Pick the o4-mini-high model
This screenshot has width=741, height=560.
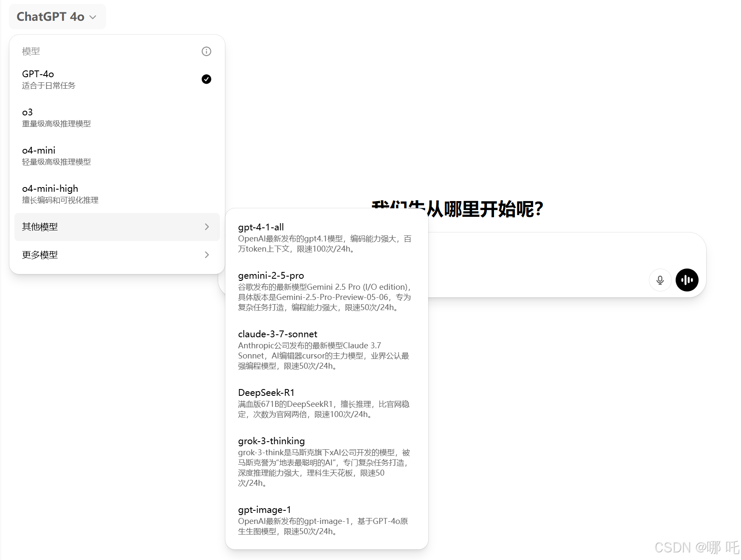pyautogui.click(x=117, y=194)
